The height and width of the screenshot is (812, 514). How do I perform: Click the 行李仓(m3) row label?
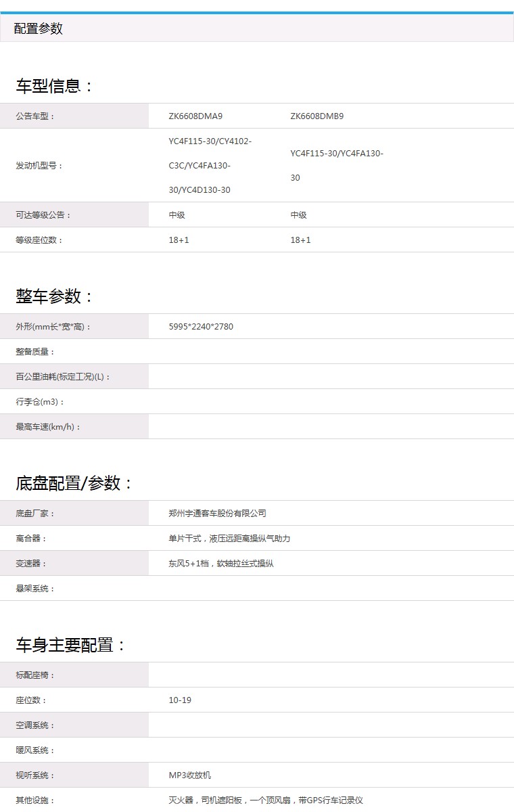coord(41,402)
